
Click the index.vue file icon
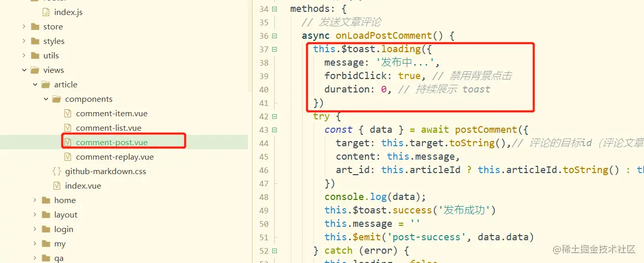pyautogui.click(x=57, y=186)
